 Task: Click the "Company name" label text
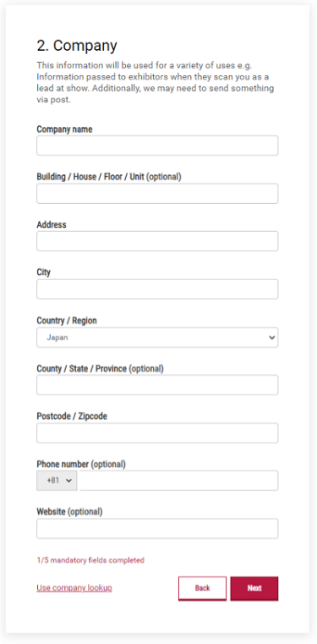64,129
